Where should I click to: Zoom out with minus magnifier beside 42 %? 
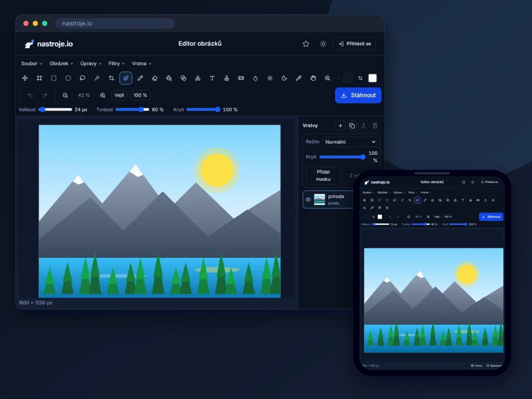pyautogui.click(x=65, y=96)
